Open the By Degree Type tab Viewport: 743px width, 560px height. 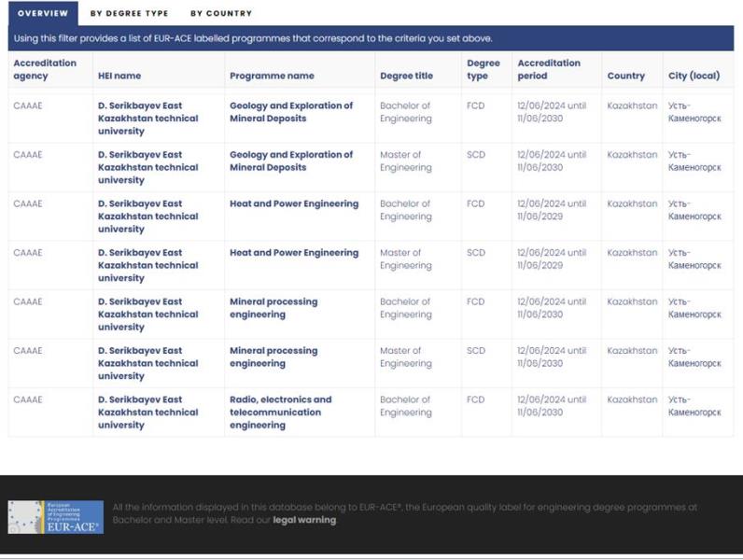click(130, 13)
